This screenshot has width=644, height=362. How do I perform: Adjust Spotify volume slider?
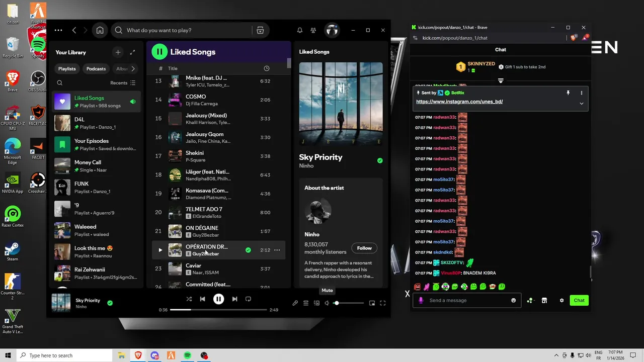(348, 303)
